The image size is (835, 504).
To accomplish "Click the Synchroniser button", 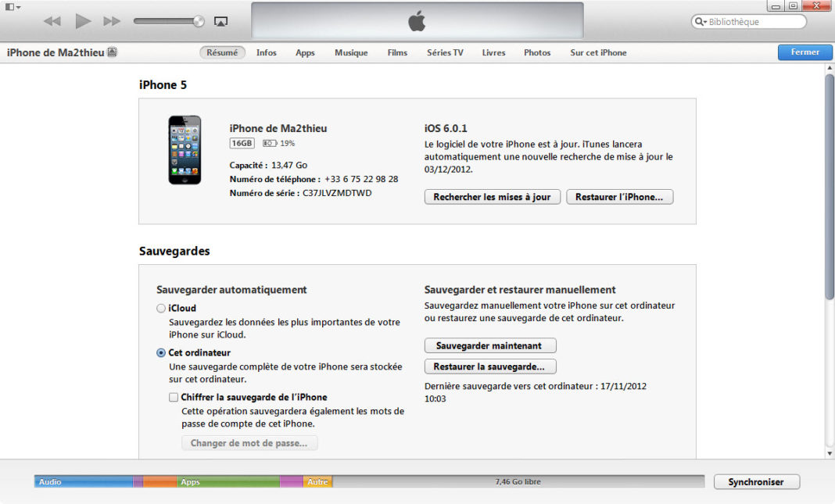I will [x=756, y=481].
